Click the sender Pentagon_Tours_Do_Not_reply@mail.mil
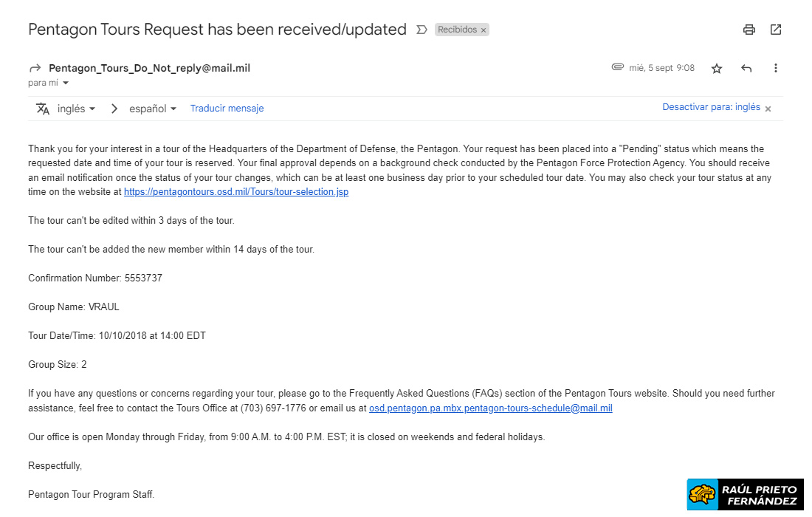 (149, 68)
